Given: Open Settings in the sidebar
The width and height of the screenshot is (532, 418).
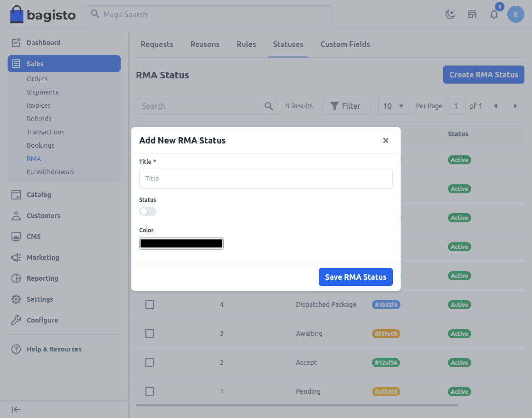Looking at the screenshot, I should (x=64, y=299).
